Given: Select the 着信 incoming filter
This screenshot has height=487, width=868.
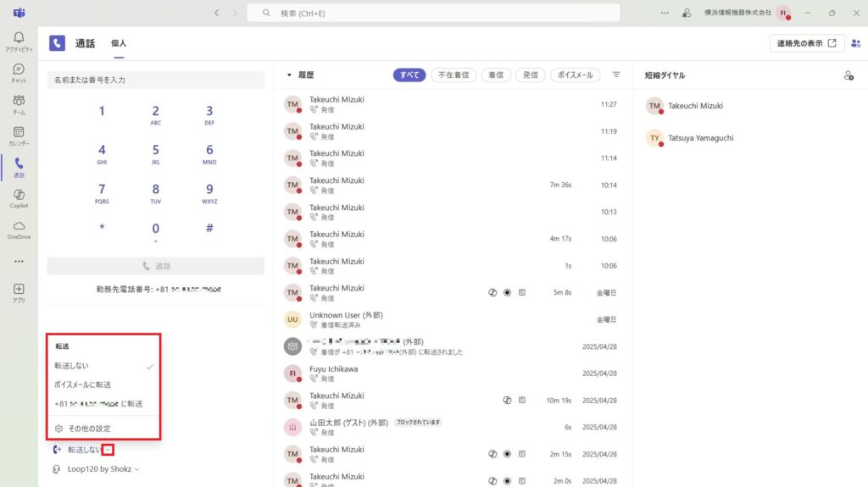Looking at the screenshot, I should point(496,75).
